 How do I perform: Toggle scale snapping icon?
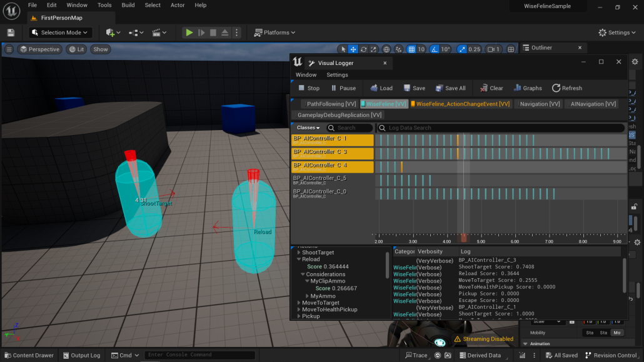[462, 49]
